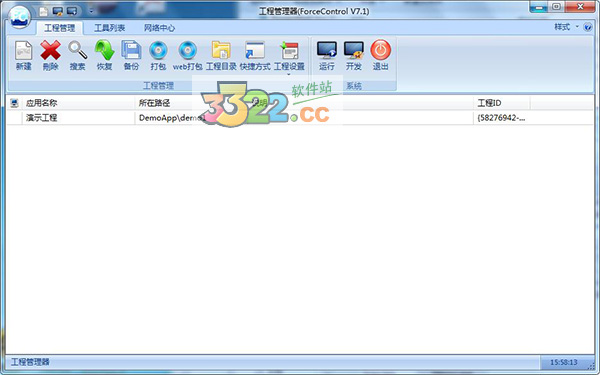Viewport: 600px width, 375px height.
Task: Click the 15:58:13 clock in status bar
Action: [564, 362]
